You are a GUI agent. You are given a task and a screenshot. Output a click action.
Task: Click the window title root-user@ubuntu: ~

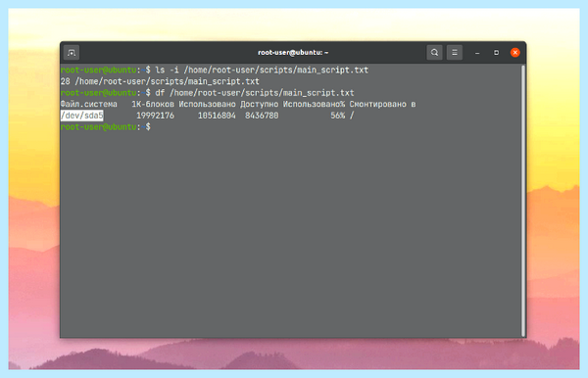[x=293, y=53]
